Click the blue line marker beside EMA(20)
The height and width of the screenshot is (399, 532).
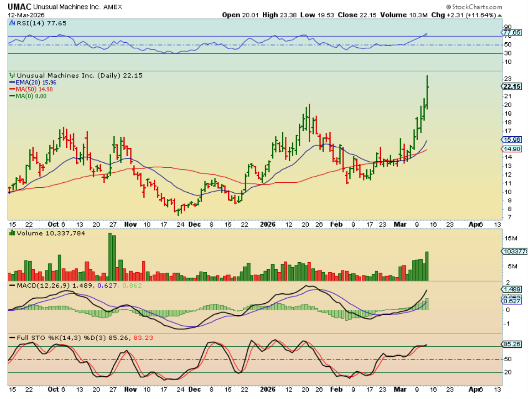pos(12,82)
